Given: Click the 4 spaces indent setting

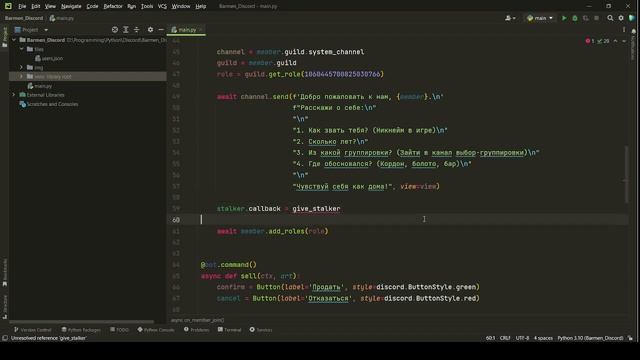Looking at the screenshot, I should pyautogui.click(x=543, y=338).
